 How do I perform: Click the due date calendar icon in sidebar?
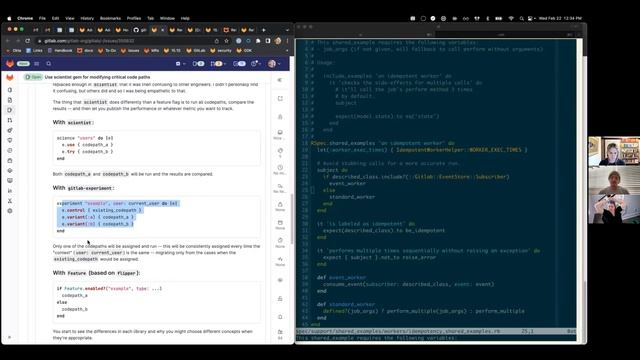(280, 223)
